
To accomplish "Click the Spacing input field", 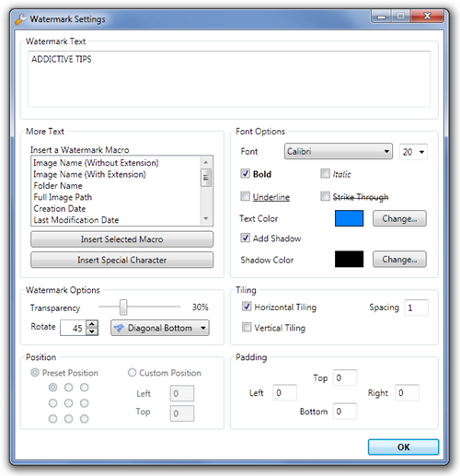I will point(416,308).
